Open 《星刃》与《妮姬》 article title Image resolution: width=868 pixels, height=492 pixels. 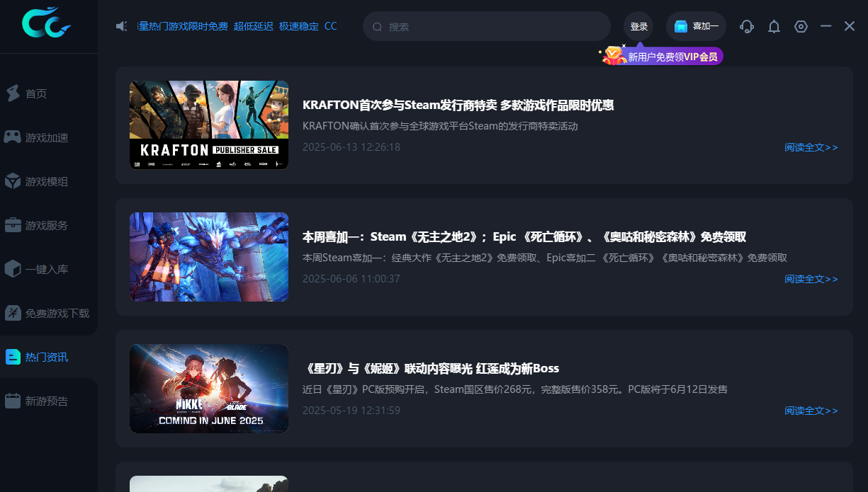(431, 368)
